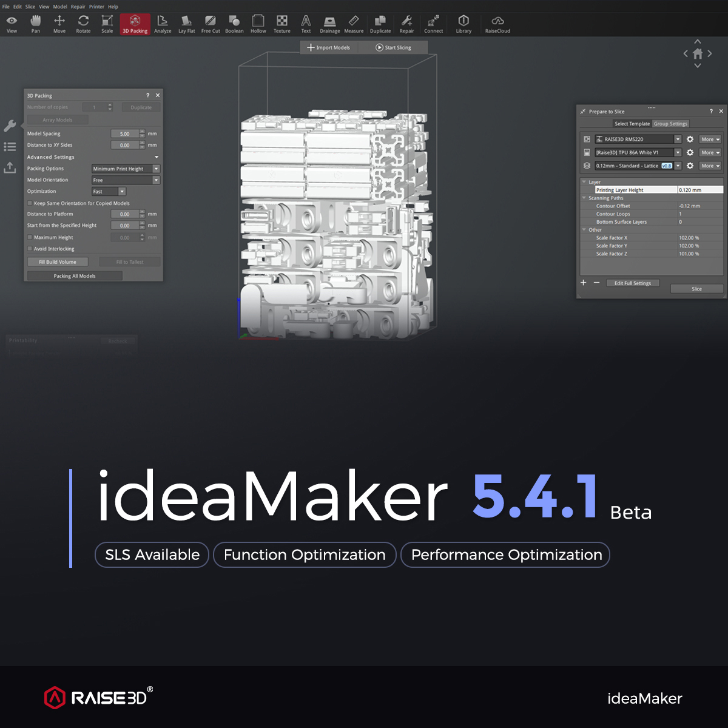Click the Start Slicing button

(393, 47)
